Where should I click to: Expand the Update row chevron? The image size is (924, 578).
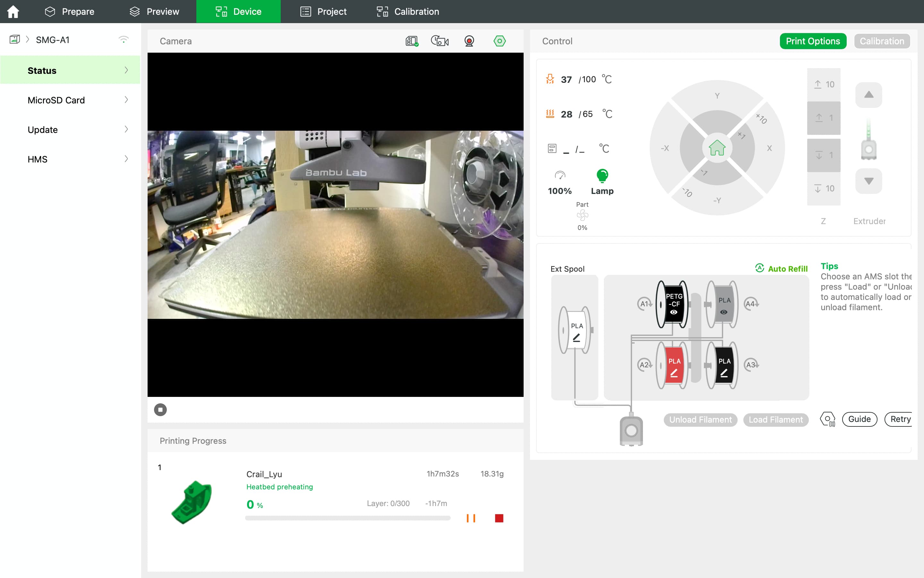(126, 129)
